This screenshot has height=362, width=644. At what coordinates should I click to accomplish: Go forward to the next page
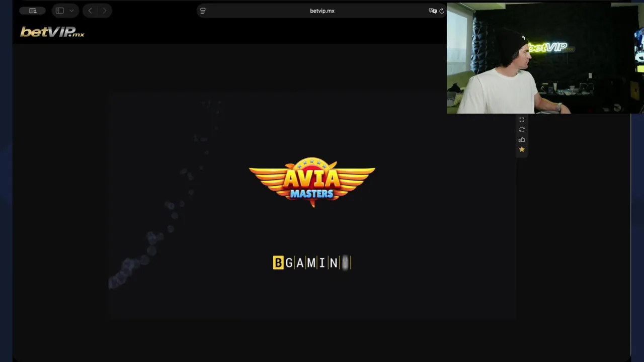tap(105, 11)
